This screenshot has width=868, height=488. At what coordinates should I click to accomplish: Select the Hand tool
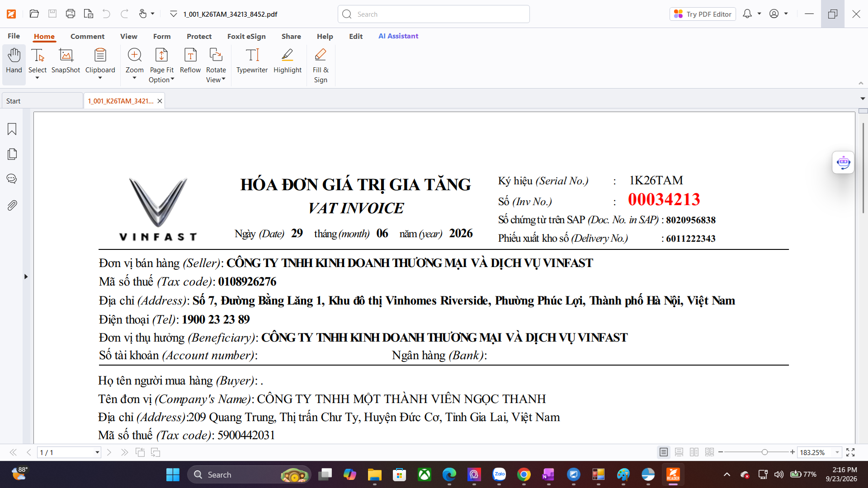click(14, 61)
